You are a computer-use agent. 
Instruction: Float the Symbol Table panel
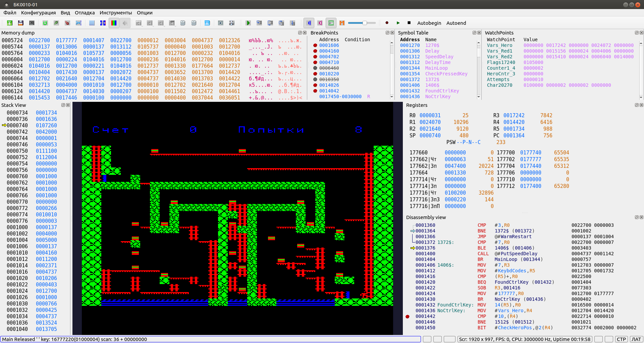pos(474,33)
